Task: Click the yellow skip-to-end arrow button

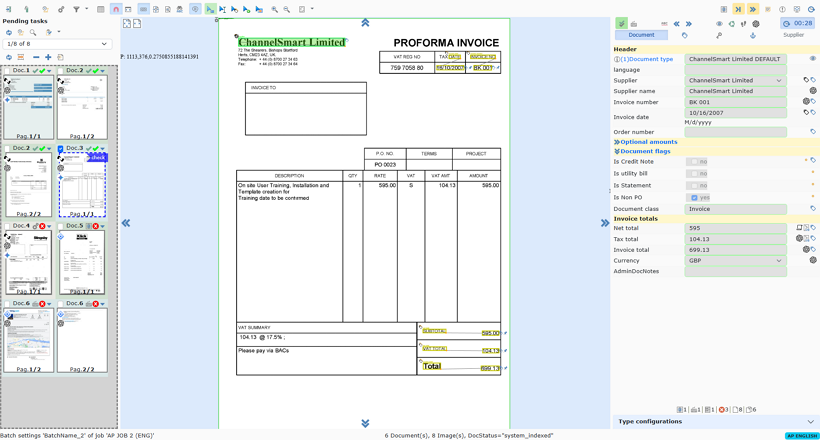Action: (x=738, y=9)
